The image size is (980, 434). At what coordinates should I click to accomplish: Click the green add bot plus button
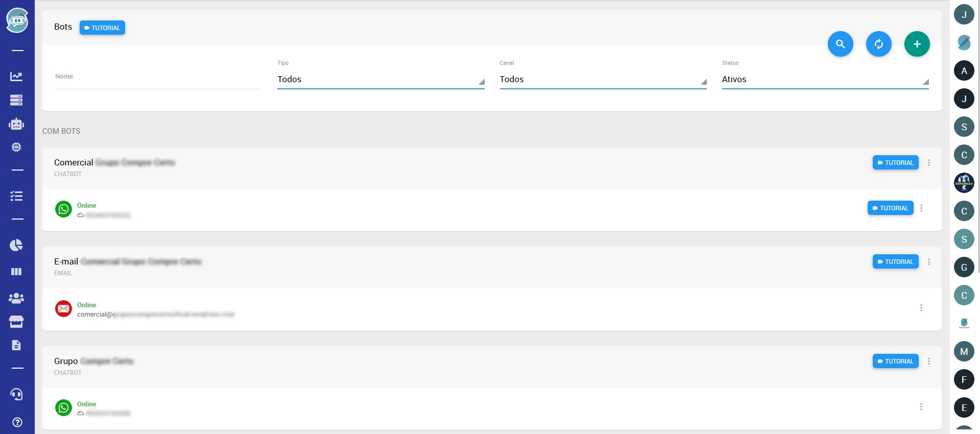click(917, 44)
